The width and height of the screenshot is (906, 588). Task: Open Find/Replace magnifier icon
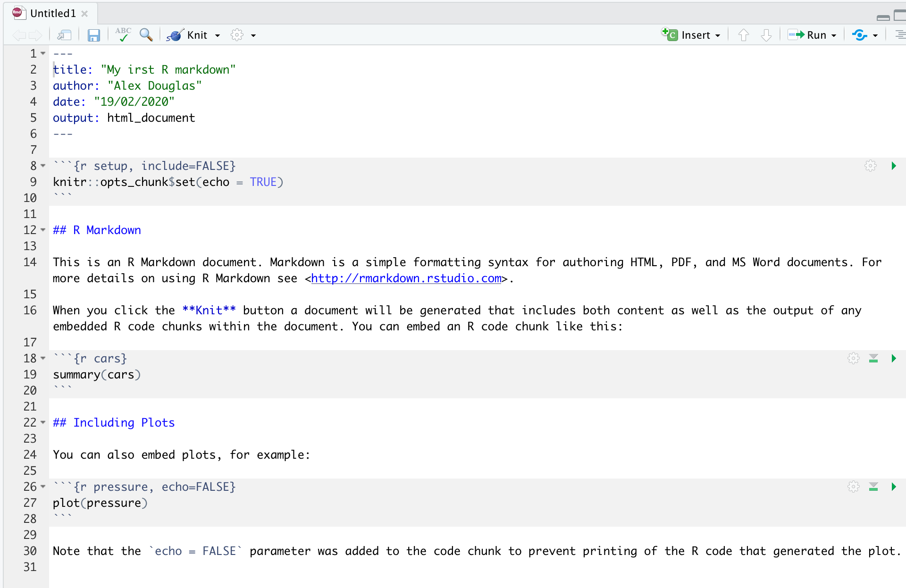146,34
